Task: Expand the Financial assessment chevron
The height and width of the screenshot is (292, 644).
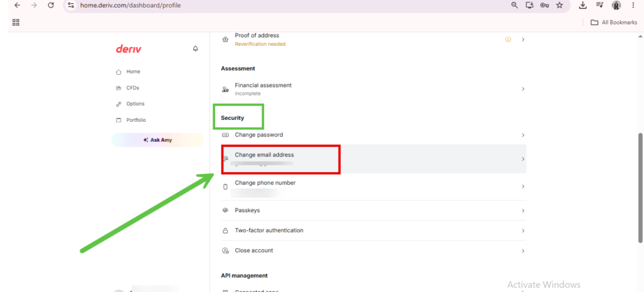Action: [x=523, y=89]
